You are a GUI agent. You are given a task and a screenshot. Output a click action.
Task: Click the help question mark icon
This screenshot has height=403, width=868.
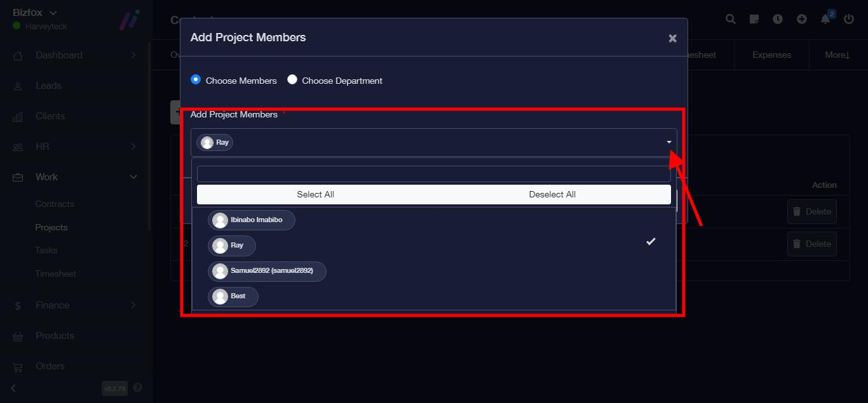click(138, 388)
